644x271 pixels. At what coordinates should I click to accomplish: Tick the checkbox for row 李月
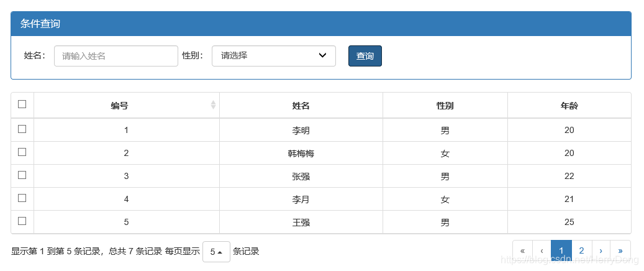click(22, 198)
